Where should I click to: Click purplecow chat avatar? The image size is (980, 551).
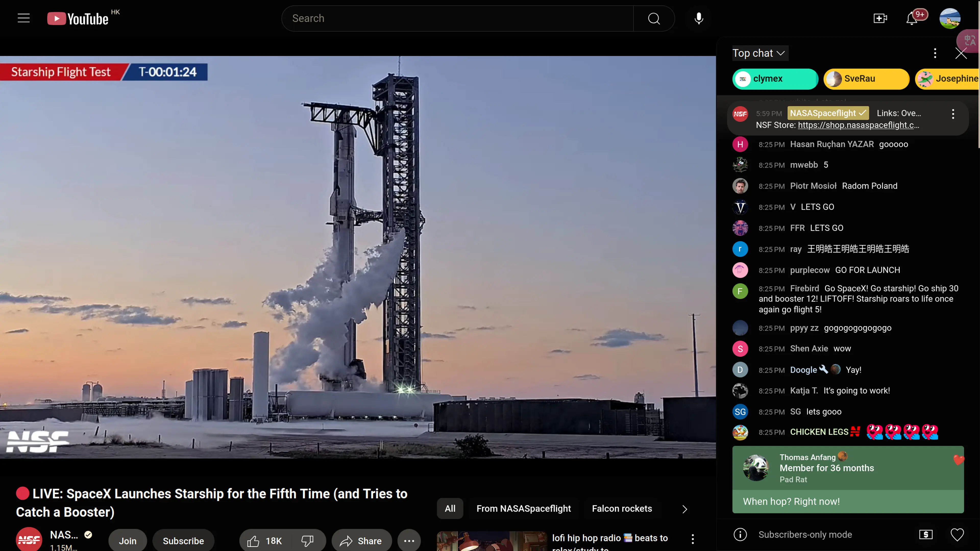click(x=740, y=270)
